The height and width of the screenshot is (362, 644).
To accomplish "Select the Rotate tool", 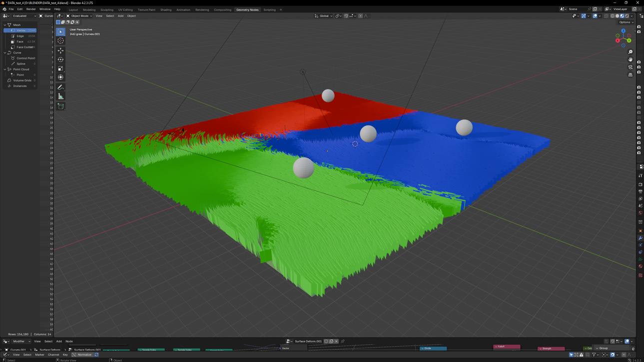I will click(x=60, y=59).
